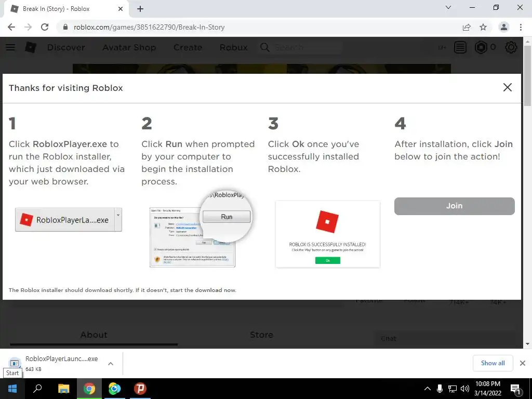Open File Explorer from taskbar
The height and width of the screenshot is (399, 532).
pyautogui.click(x=63, y=389)
